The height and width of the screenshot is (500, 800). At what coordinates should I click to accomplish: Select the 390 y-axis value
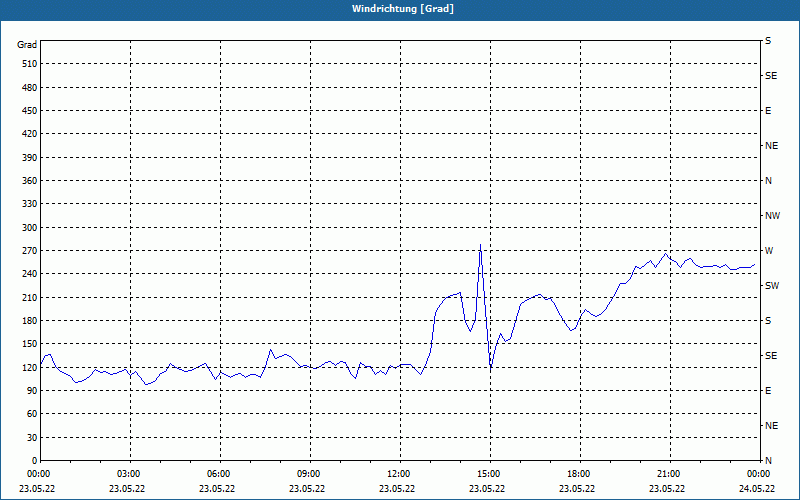click(29, 158)
